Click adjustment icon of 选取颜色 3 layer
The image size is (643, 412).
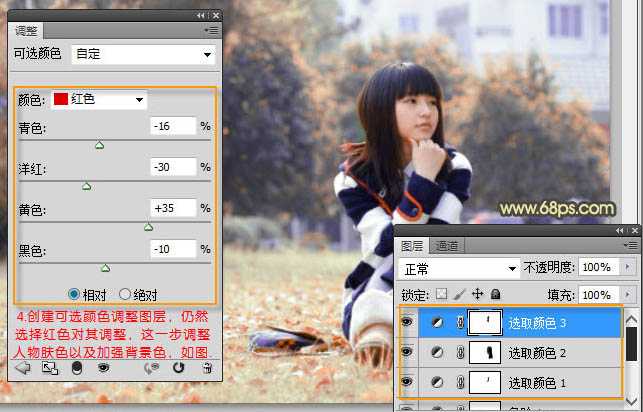tap(437, 323)
